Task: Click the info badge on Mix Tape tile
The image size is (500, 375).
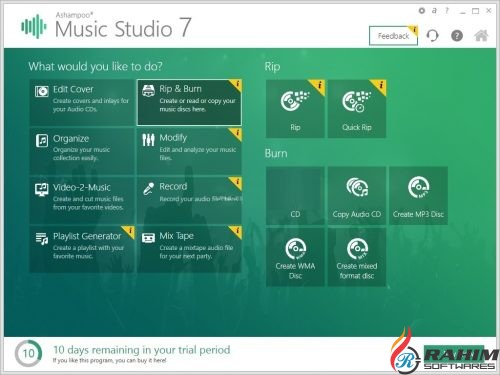Action: [237, 231]
